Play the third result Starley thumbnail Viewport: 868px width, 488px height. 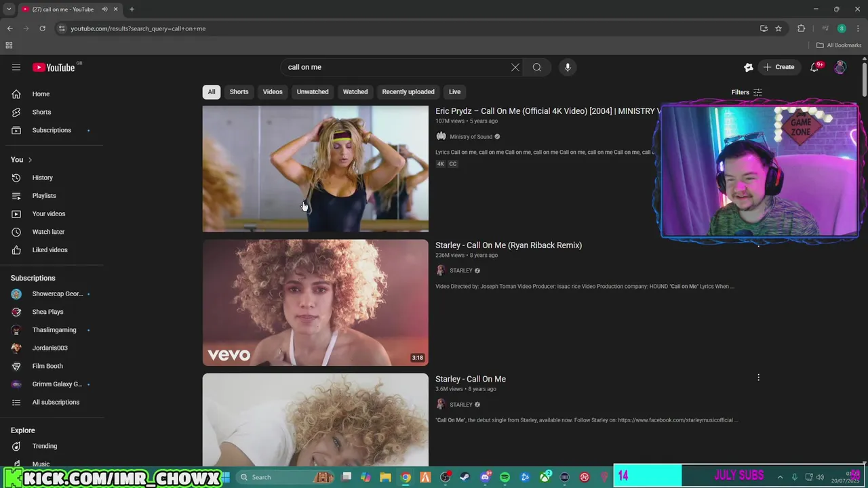[x=315, y=420]
